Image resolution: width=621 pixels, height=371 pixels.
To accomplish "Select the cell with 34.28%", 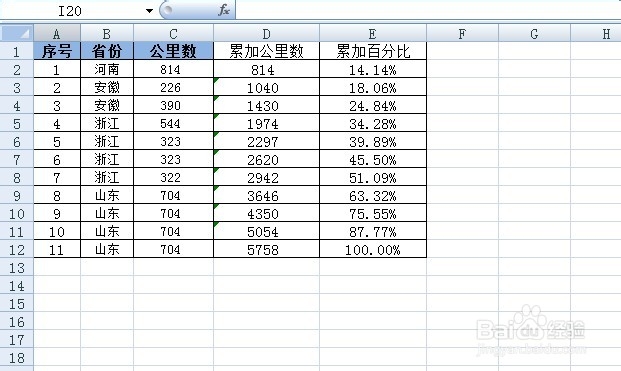I will tap(373, 124).
